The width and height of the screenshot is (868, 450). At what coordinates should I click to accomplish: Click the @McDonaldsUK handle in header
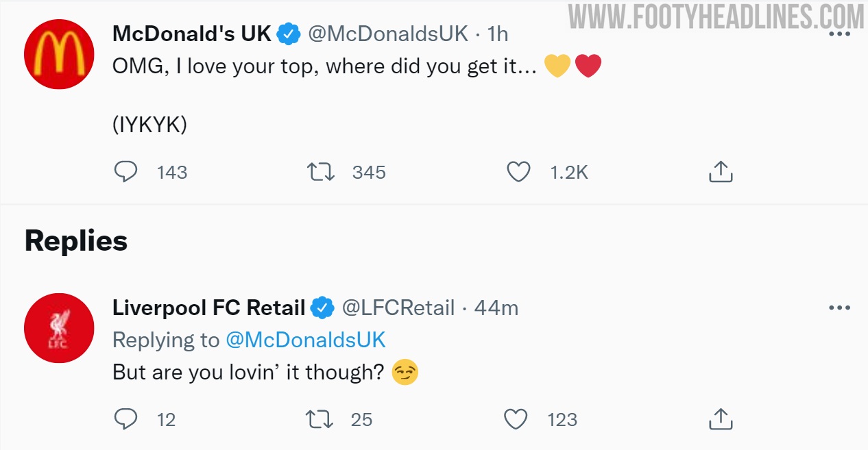click(388, 33)
